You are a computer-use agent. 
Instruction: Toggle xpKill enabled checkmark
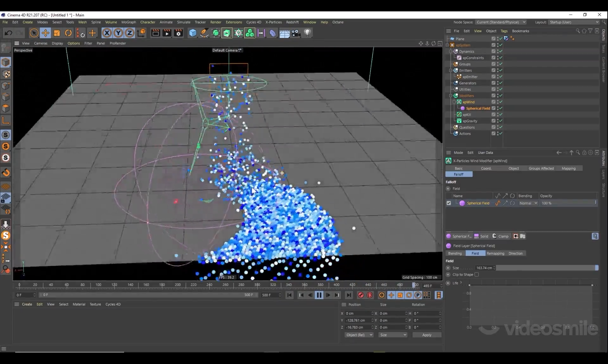(x=501, y=114)
